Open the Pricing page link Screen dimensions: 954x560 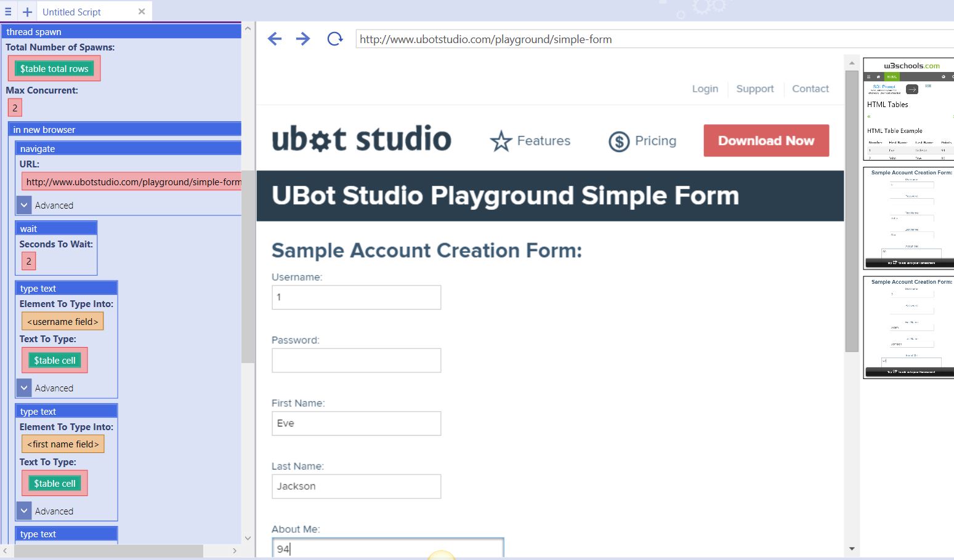pyautogui.click(x=655, y=141)
